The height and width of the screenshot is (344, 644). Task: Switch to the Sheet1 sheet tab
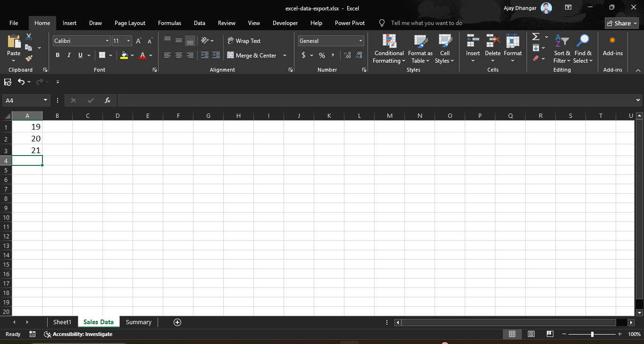coord(62,322)
